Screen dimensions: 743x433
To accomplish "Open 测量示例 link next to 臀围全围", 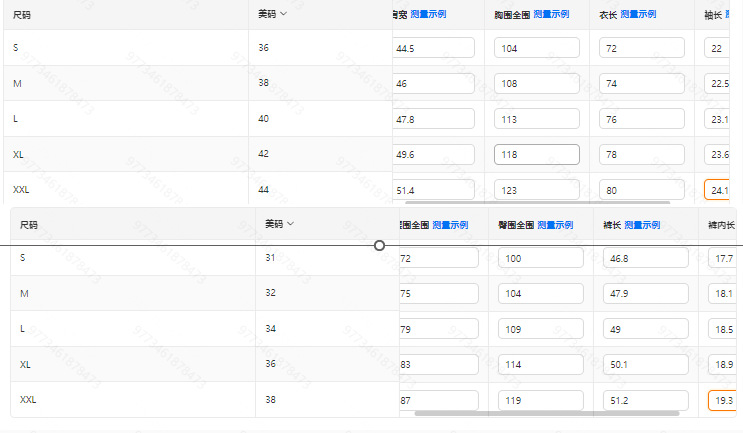I will [554, 225].
